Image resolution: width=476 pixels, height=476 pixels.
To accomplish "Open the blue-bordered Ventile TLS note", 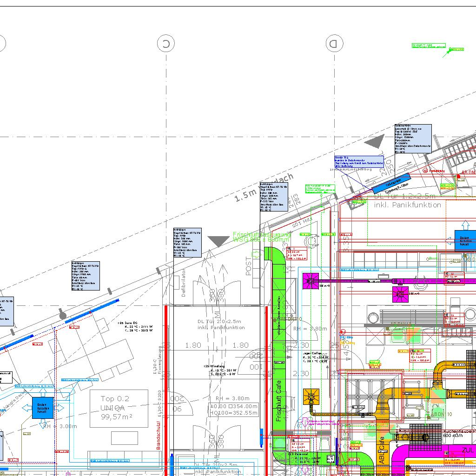I will click(x=359, y=161).
